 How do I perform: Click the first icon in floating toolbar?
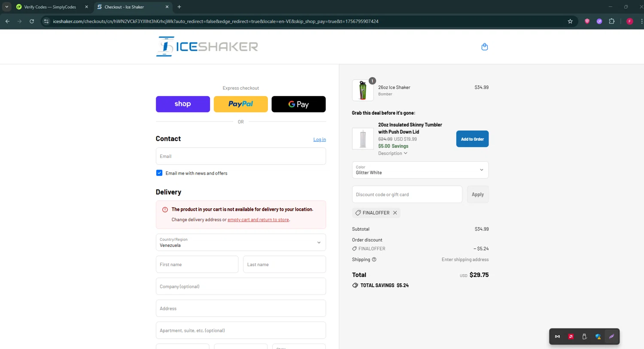[557, 337]
